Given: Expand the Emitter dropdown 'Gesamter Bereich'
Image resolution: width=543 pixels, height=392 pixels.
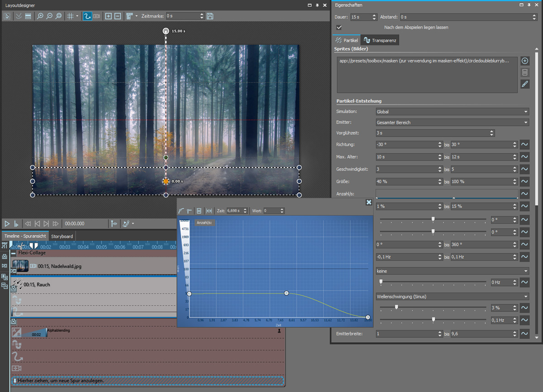Looking at the screenshot, I should (452, 122).
